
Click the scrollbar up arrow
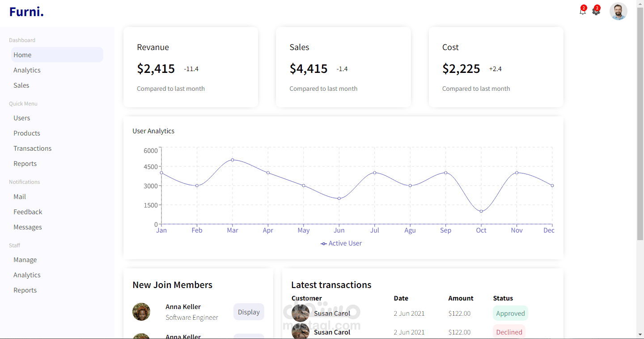point(640,3)
